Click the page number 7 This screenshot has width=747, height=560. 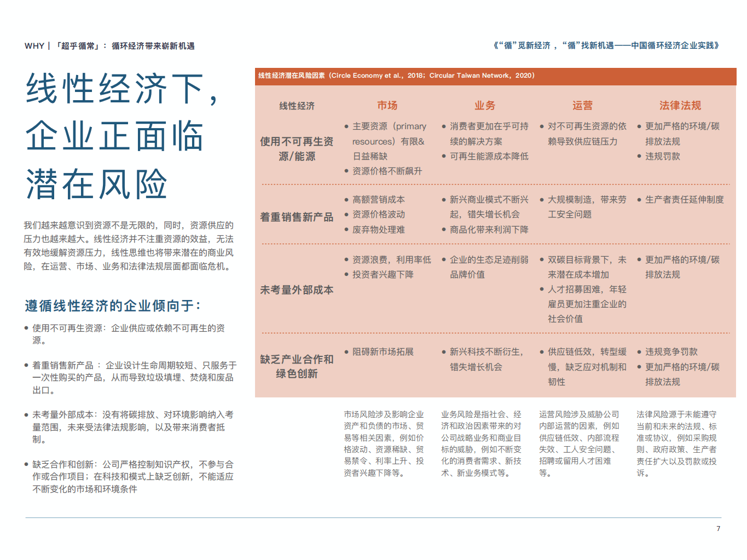click(717, 528)
